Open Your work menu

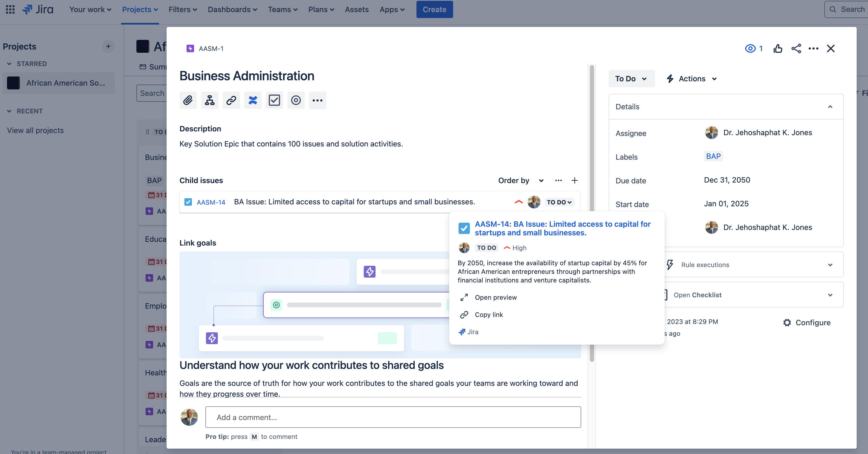tap(90, 9)
